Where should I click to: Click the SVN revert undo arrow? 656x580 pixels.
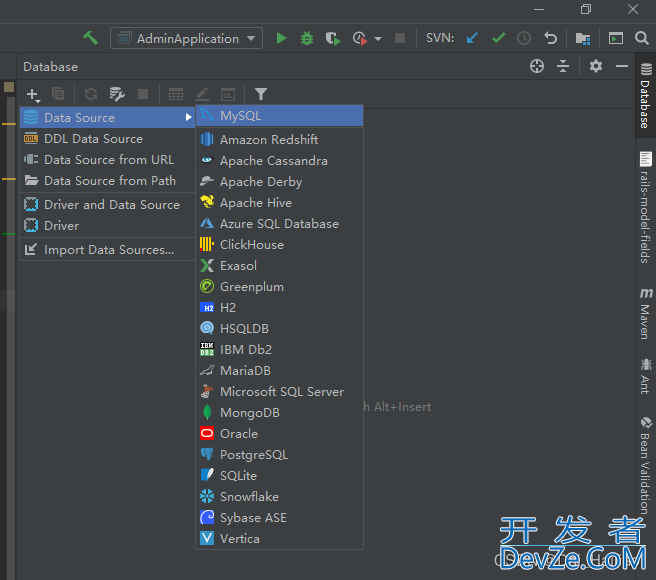(550, 38)
